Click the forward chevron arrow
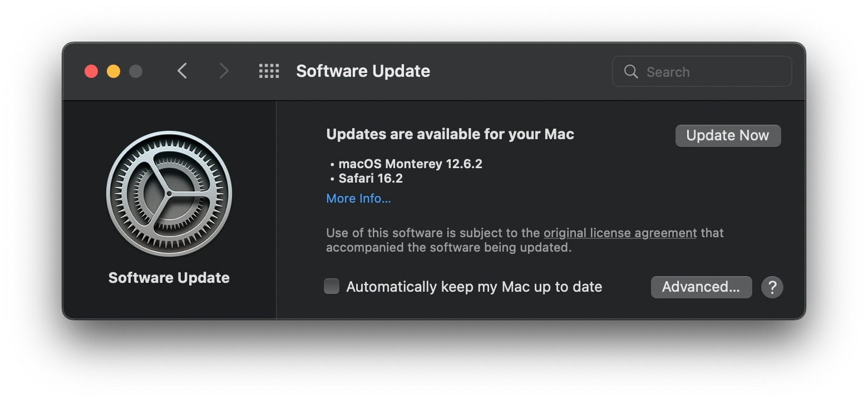The height and width of the screenshot is (402, 868). (224, 71)
